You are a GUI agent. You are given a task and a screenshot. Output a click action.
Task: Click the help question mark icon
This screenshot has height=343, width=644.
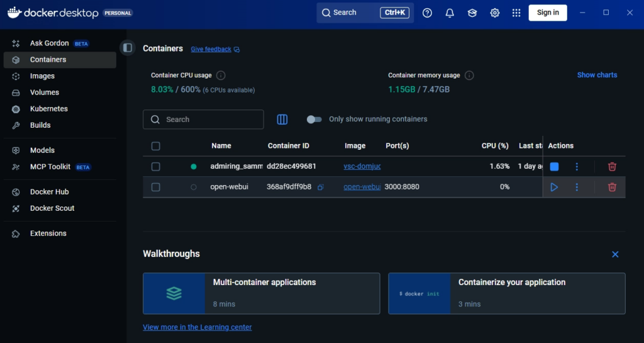click(x=427, y=13)
